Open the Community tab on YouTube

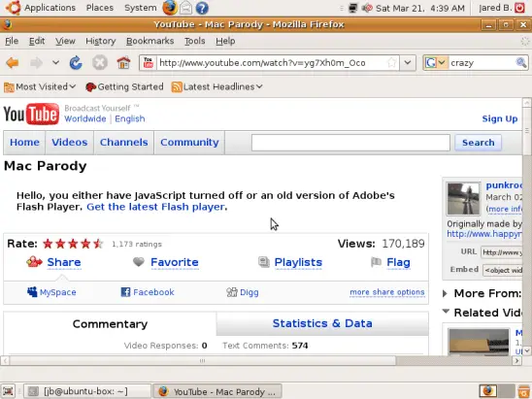189,143
